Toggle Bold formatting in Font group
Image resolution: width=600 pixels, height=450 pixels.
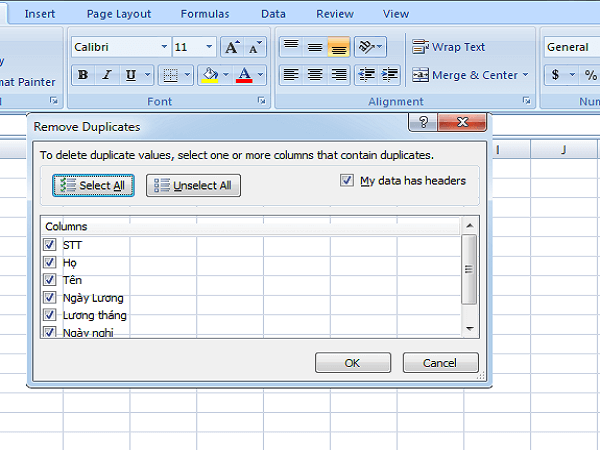tap(83, 75)
